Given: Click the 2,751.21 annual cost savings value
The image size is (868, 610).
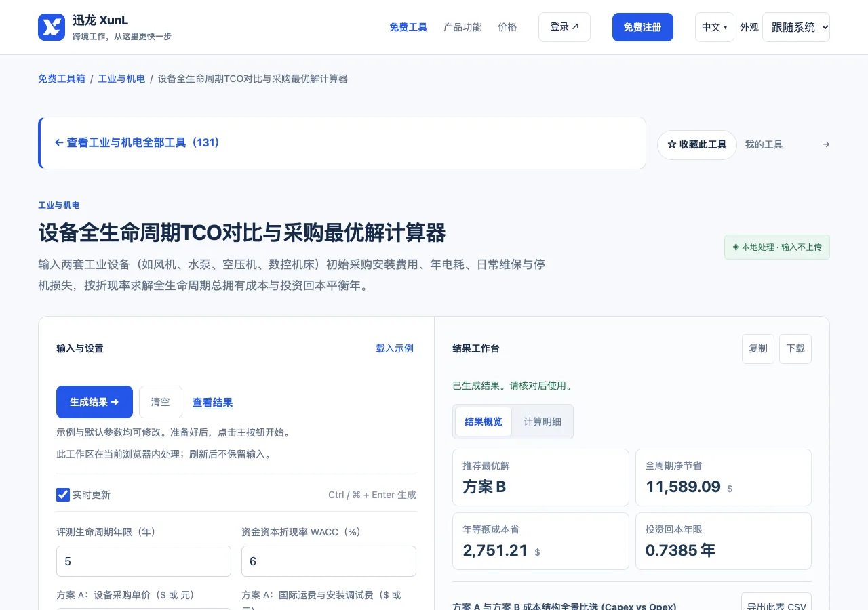Looking at the screenshot, I should pyautogui.click(x=496, y=550).
